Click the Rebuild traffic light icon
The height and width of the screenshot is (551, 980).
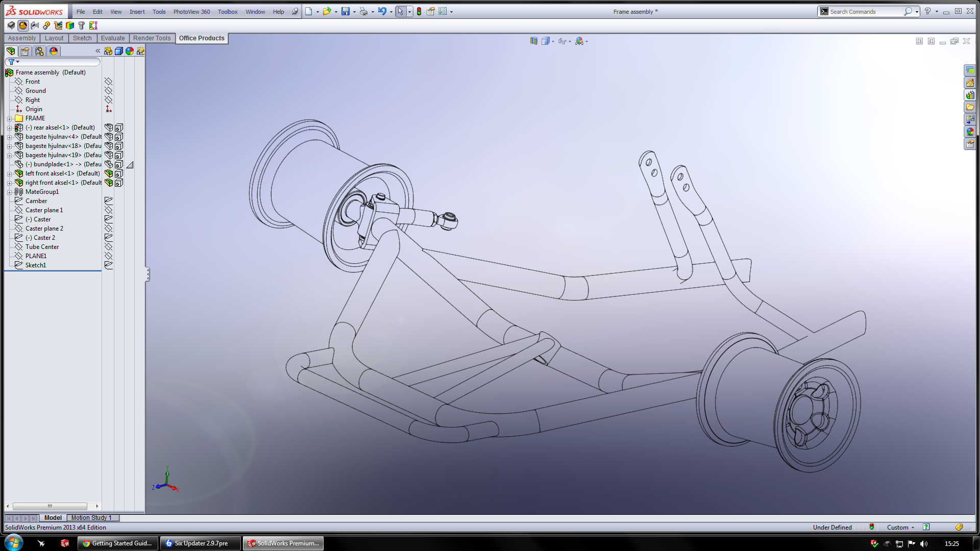pos(419,11)
